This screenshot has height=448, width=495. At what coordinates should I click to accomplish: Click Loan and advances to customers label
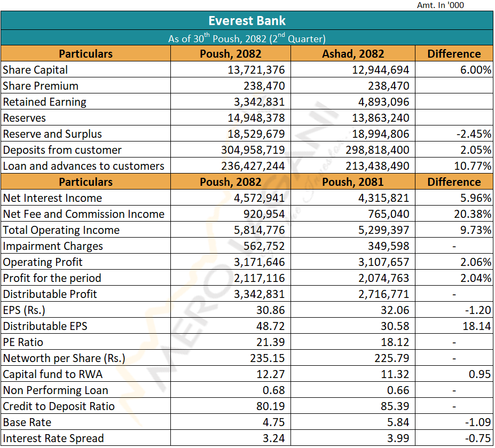pos(83,166)
